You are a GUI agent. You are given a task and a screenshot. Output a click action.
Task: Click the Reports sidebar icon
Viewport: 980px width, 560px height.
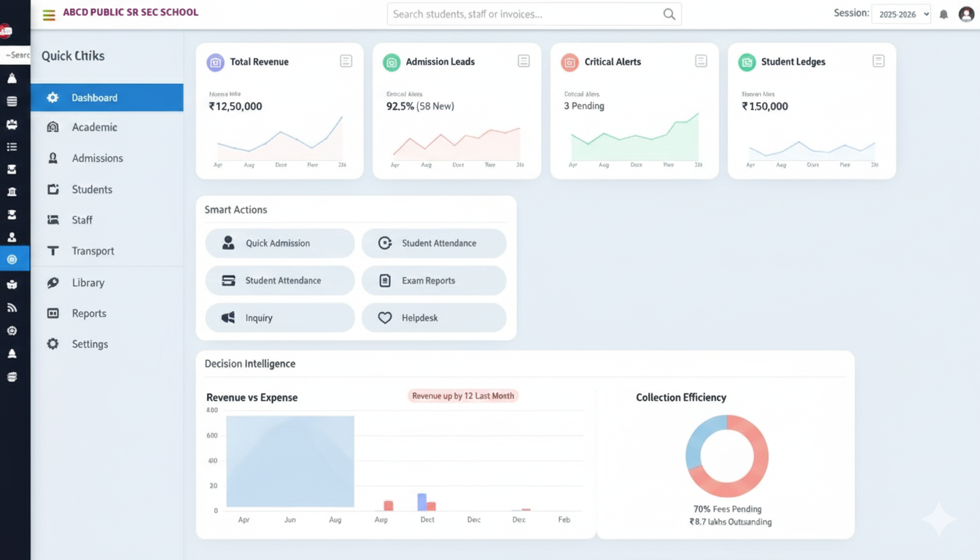52,313
